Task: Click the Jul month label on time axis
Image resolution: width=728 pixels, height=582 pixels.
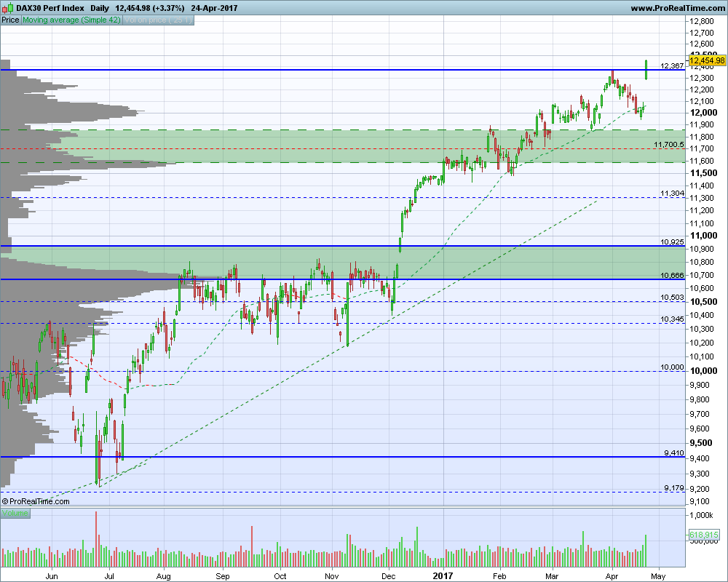Action: 109,576
